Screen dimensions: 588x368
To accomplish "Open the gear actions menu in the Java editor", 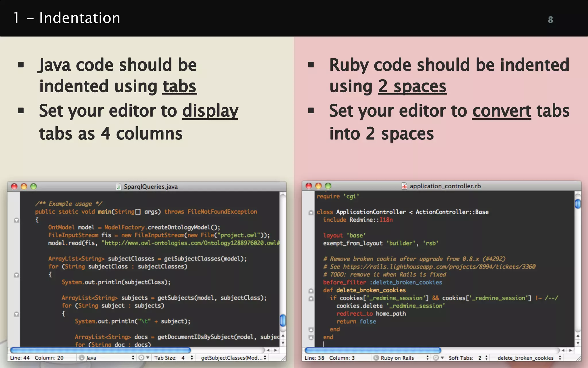I will pyautogui.click(x=143, y=358).
